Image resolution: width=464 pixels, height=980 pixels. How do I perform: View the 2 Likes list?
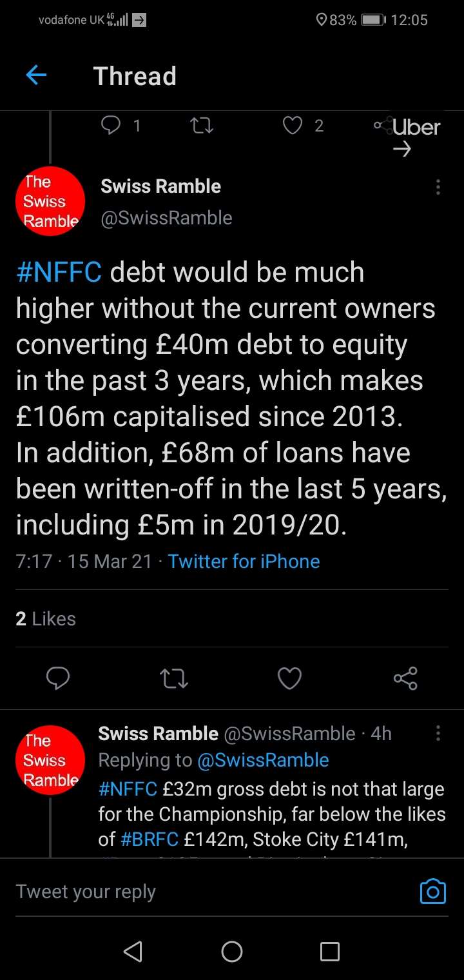pyautogui.click(x=45, y=619)
